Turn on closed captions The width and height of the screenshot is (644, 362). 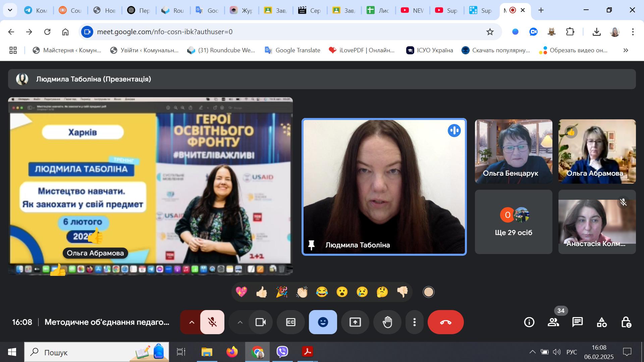(290, 322)
